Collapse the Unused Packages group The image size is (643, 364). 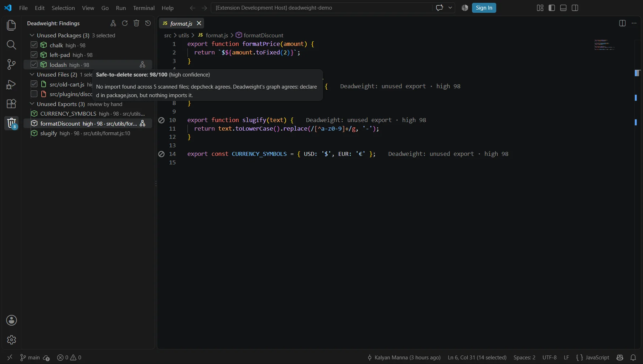(32, 35)
